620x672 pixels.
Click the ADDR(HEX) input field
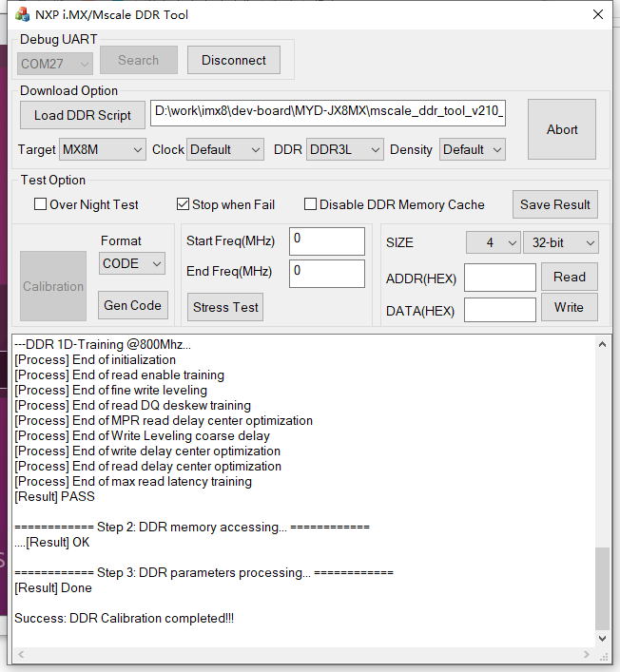(x=500, y=278)
